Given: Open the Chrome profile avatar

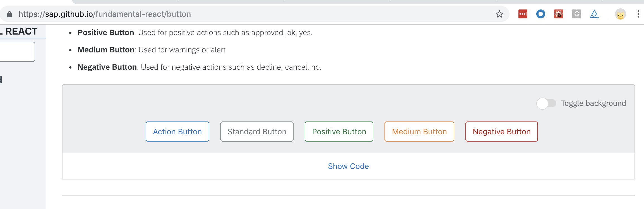Looking at the screenshot, I should (x=621, y=14).
